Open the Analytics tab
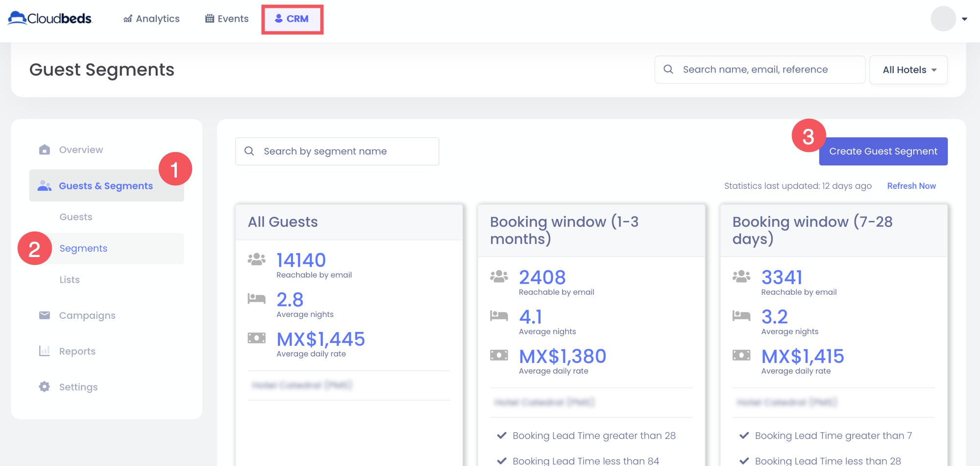Viewport: 980px width, 466px height. pos(151,19)
